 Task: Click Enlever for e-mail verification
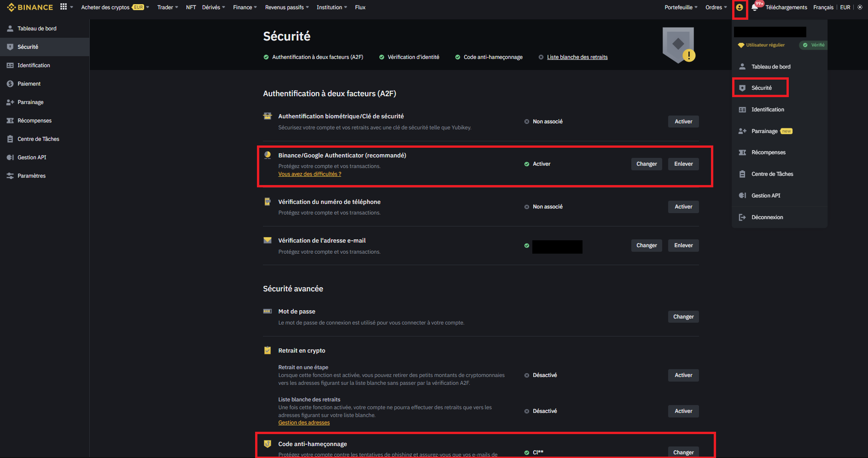pos(683,245)
